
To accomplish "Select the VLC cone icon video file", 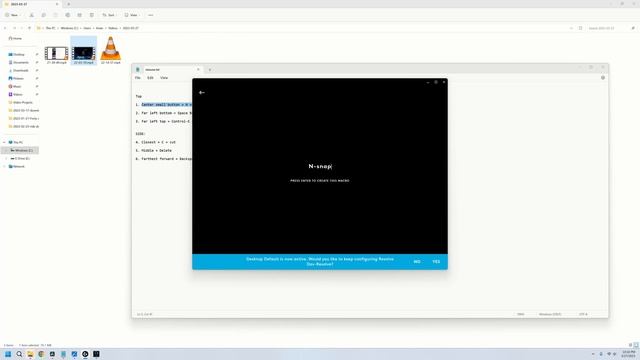I will tap(111, 49).
